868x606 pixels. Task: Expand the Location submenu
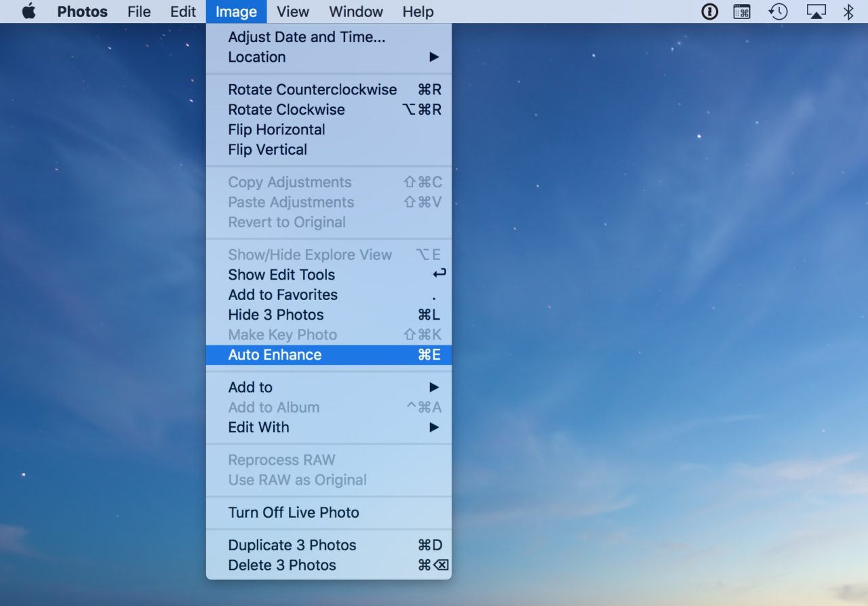point(329,57)
